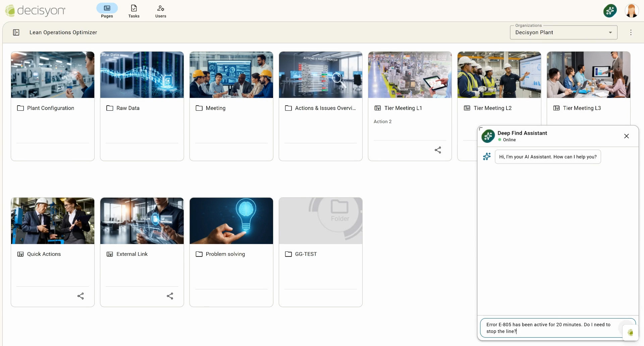
Task: Open the Tier Meeting L2 title
Action: click(493, 108)
